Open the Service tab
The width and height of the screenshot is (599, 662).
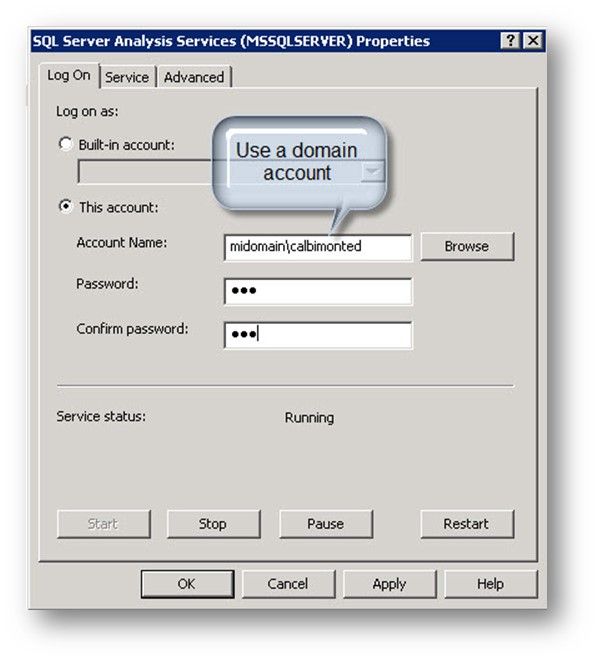tap(127, 78)
